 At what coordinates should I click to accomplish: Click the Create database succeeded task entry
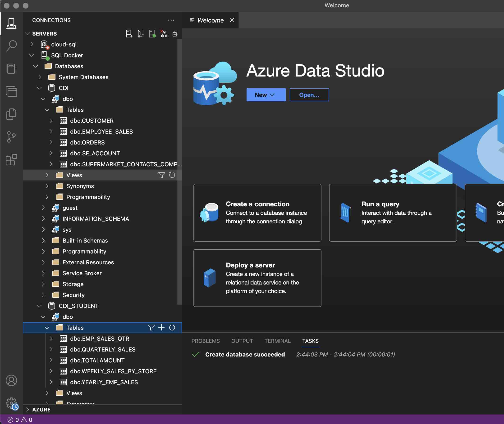(x=245, y=354)
